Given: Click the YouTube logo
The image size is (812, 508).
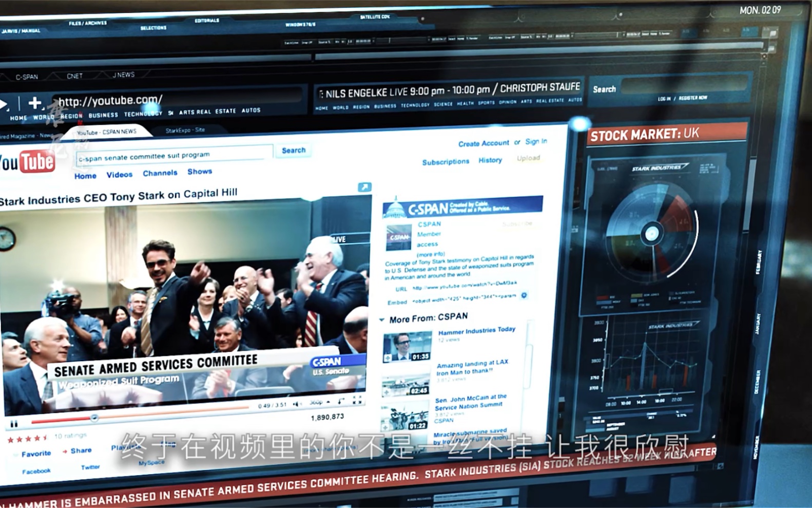Looking at the screenshot, I should [x=27, y=162].
